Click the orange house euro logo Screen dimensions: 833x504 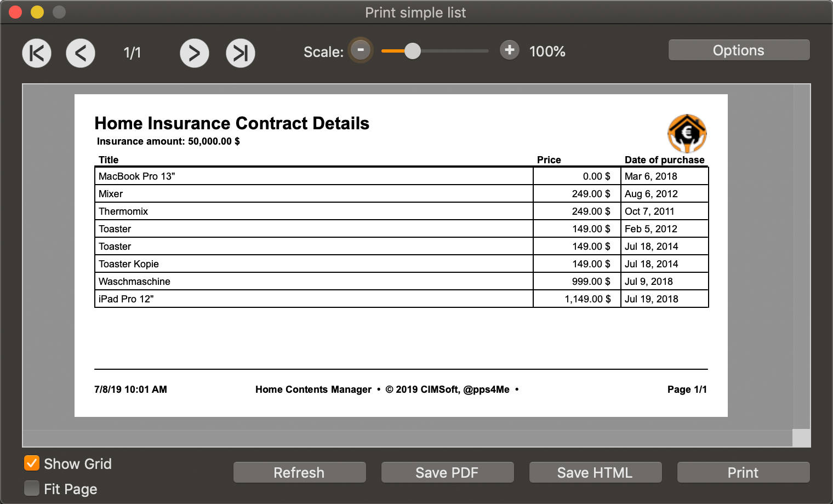687,134
